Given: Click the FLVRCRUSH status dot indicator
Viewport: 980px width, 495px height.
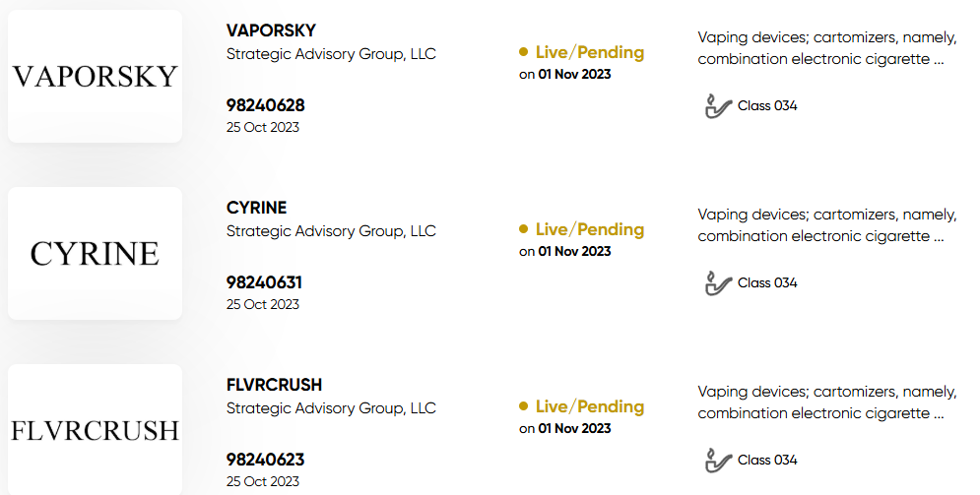Looking at the screenshot, I should click(524, 406).
